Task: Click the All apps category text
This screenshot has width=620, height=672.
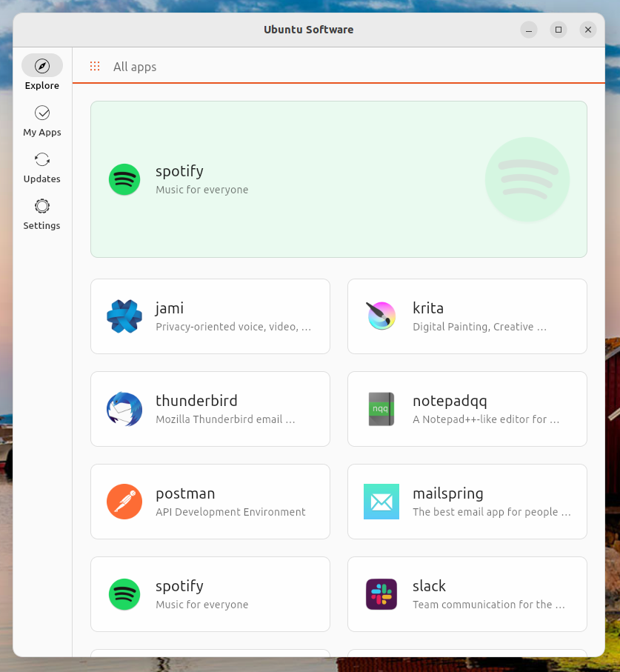Action: point(135,67)
